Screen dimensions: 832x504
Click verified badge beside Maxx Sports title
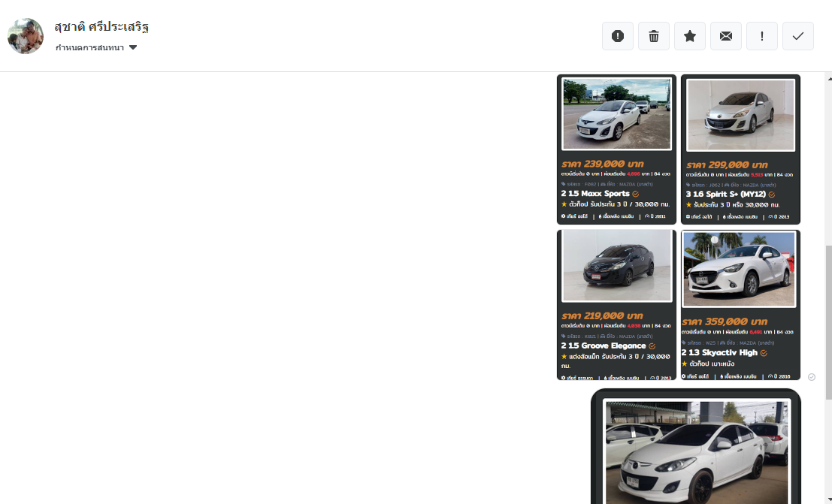636,194
